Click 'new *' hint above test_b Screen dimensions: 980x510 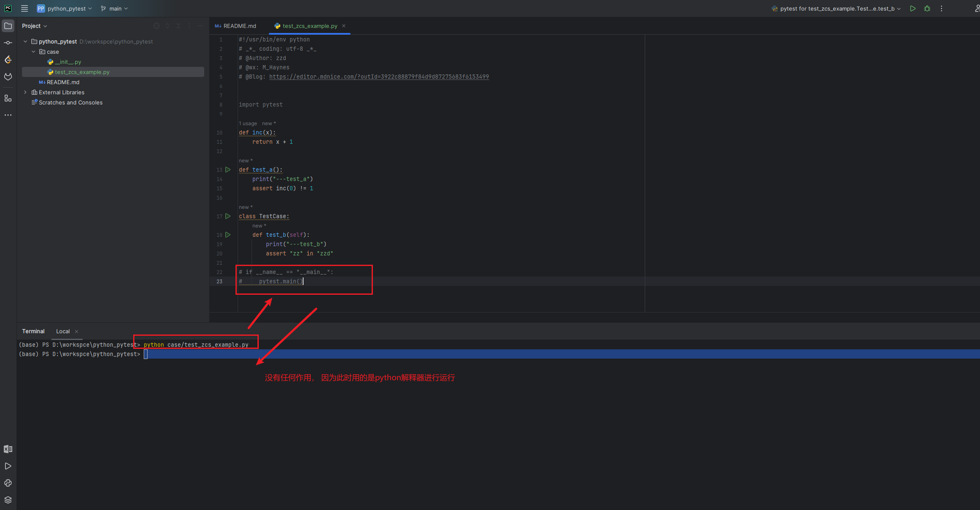(259, 226)
